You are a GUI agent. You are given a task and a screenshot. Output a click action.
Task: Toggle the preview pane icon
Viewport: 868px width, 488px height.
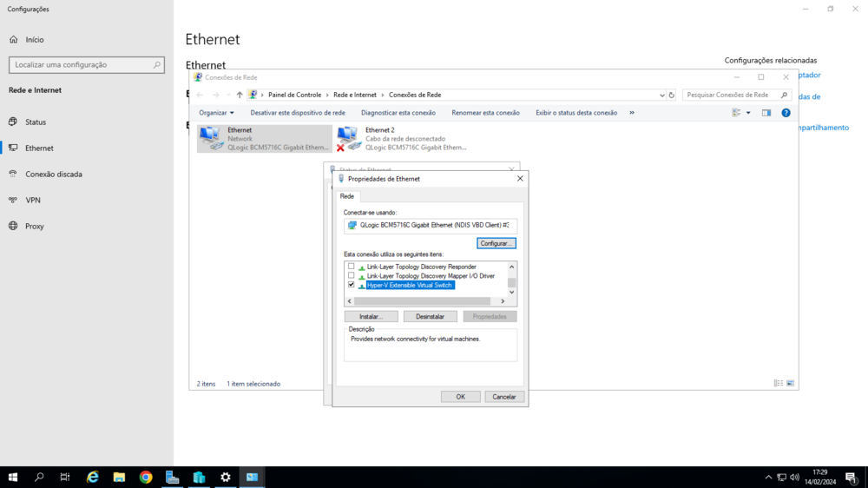pos(766,113)
